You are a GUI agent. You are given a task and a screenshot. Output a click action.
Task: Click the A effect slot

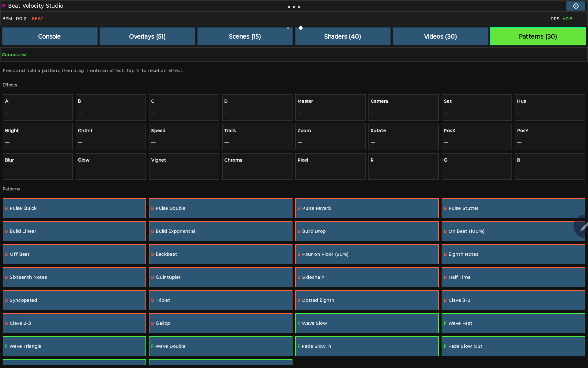tap(38, 107)
